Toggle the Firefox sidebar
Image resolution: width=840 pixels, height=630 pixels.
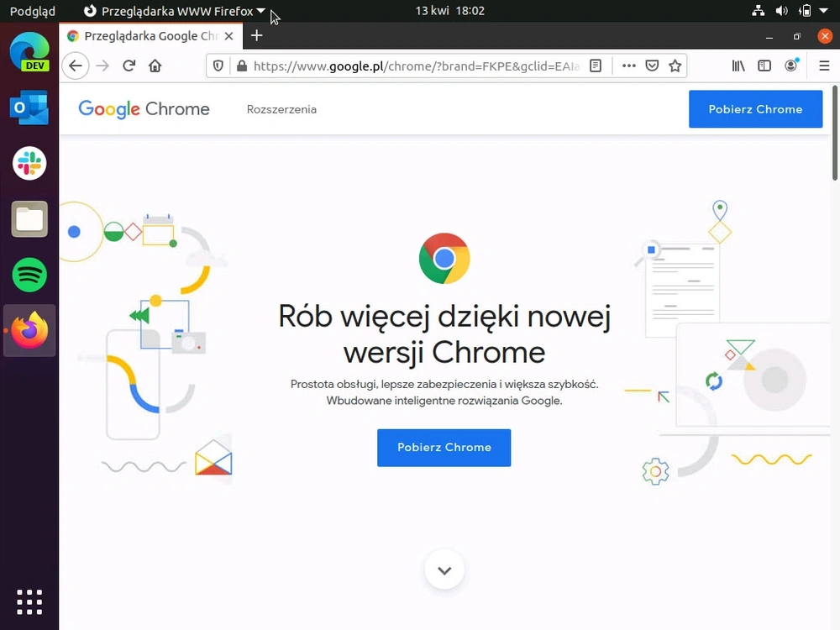[764, 66]
